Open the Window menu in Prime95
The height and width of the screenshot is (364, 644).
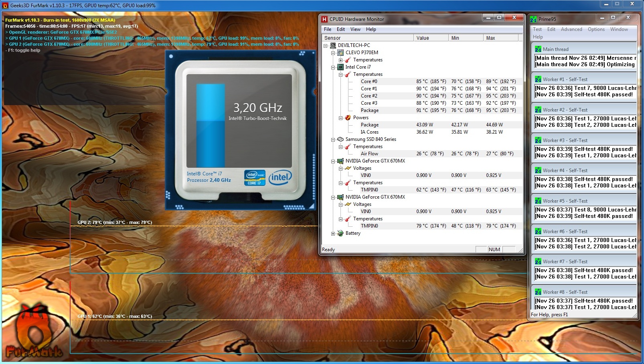point(619,29)
